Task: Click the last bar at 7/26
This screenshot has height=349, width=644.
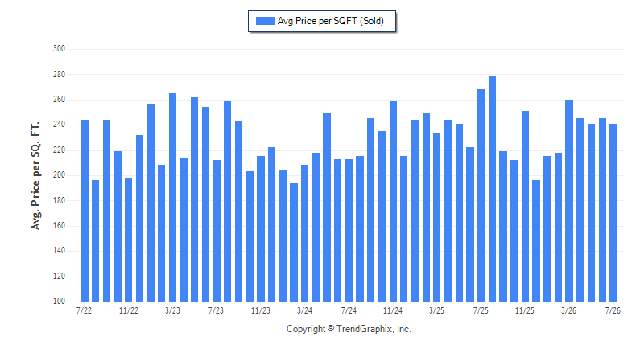Action: click(x=613, y=212)
